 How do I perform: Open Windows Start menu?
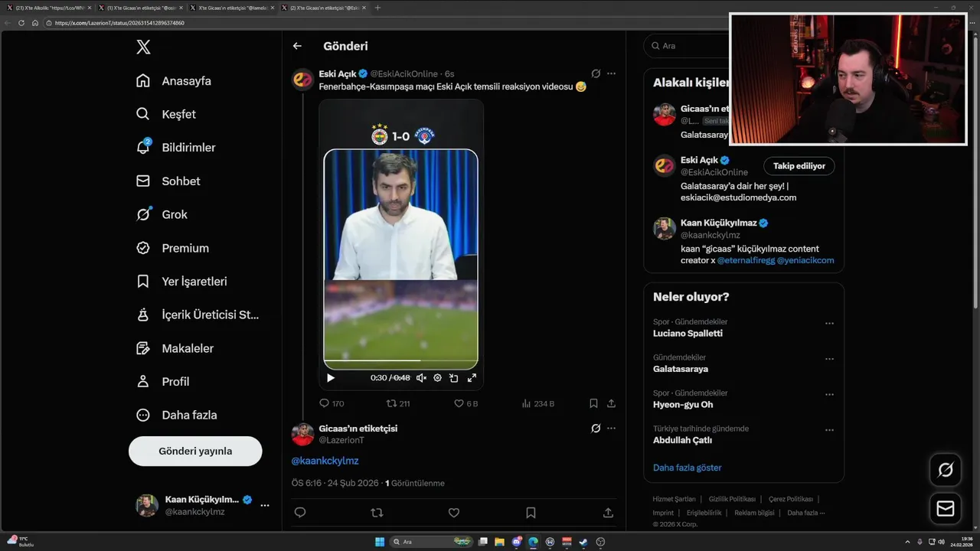(380, 542)
